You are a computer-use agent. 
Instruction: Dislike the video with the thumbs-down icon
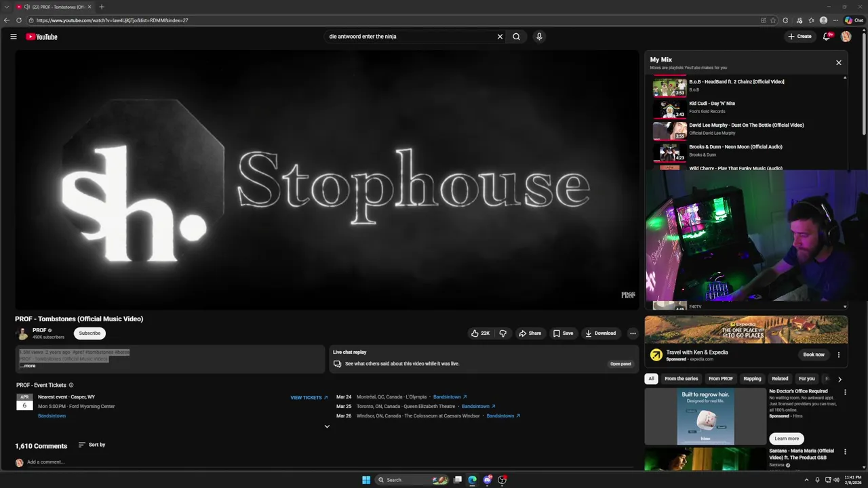502,333
